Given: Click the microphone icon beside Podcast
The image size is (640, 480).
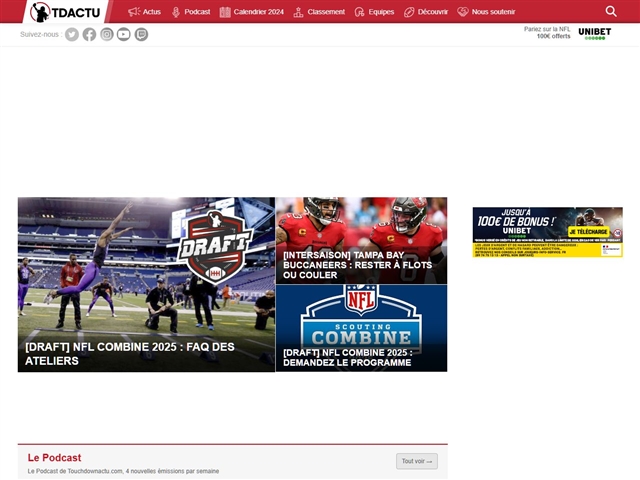Looking at the screenshot, I should 176,12.
